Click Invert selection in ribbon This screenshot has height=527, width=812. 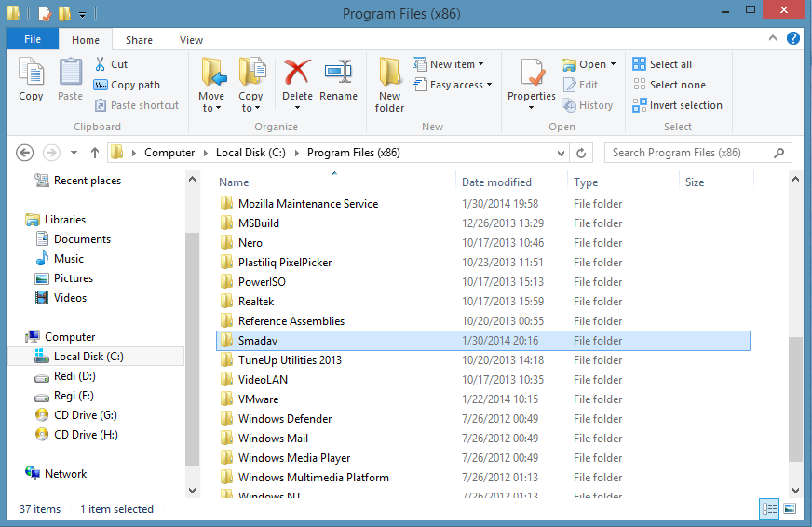click(677, 105)
